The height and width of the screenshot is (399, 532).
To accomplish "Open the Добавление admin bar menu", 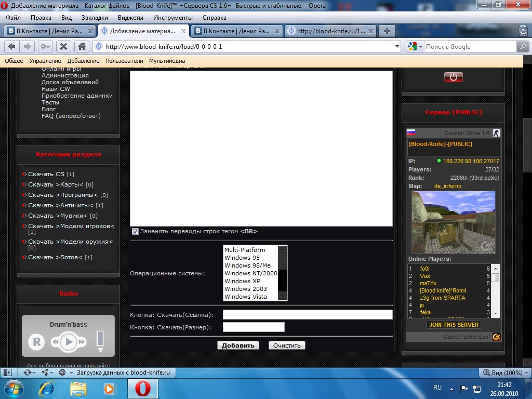I will pos(84,61).
